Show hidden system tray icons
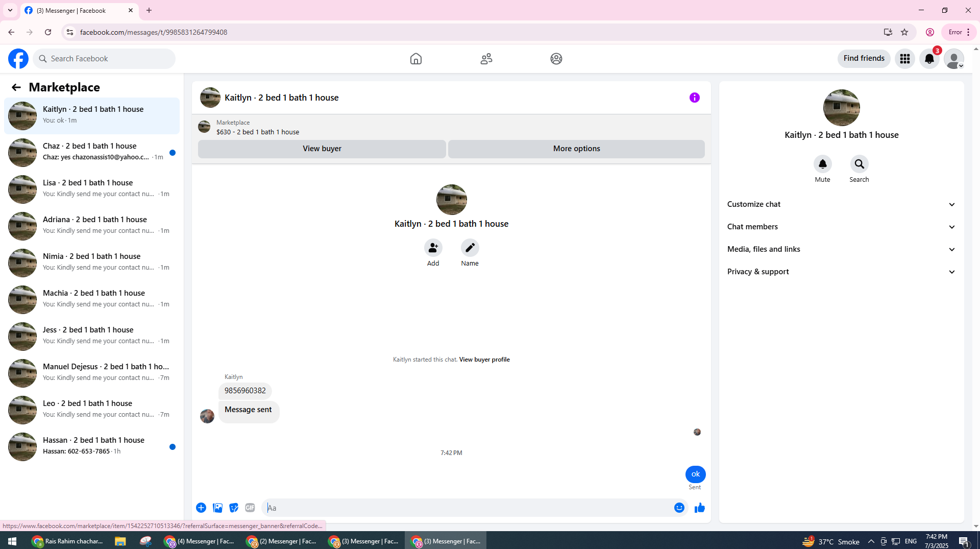The width and height of the screenshot is (980, 549). point(871,541)
